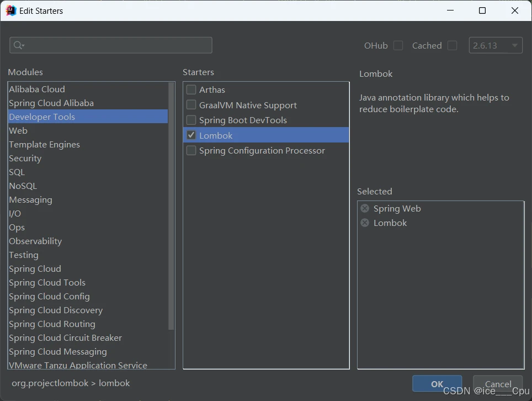Click the search magnifier icon
Viewport: 532px width, 401px height.
[18, 45]
